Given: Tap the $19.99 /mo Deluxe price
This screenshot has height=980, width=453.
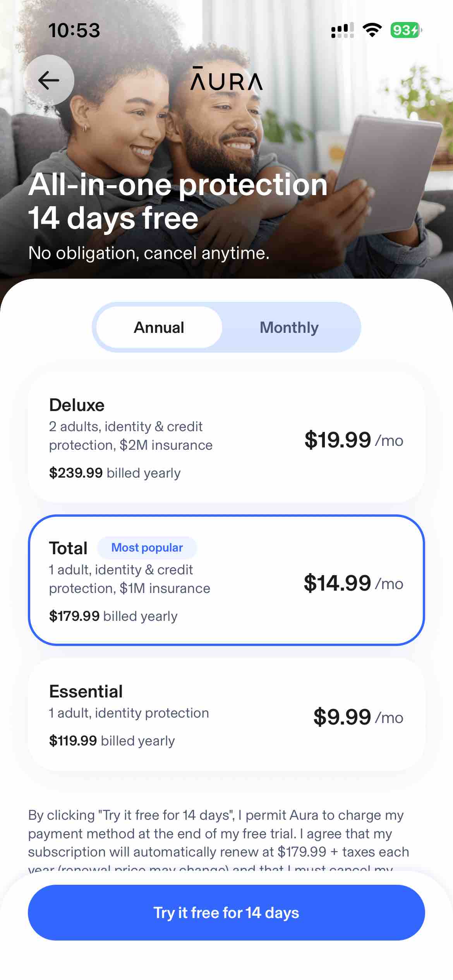Looking at the screenshot, I should pos(353,440).
